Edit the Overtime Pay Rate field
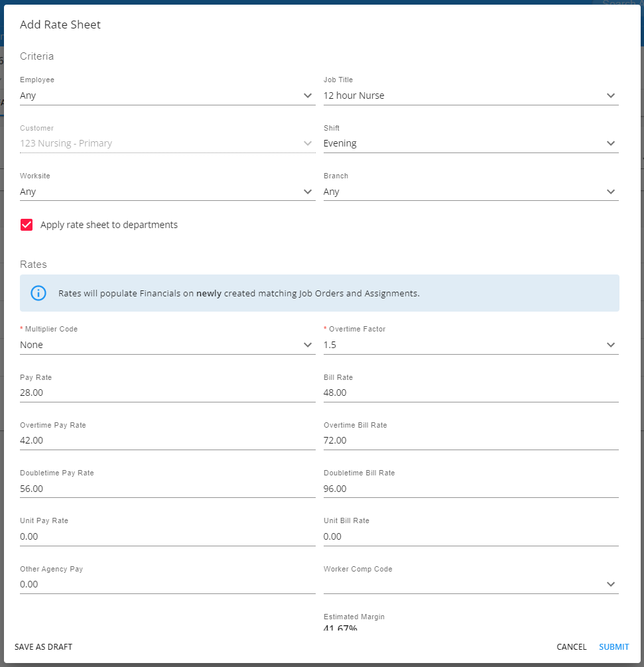Image resolution: width=644 pixels, height=667 pixels. click(167, 440)
